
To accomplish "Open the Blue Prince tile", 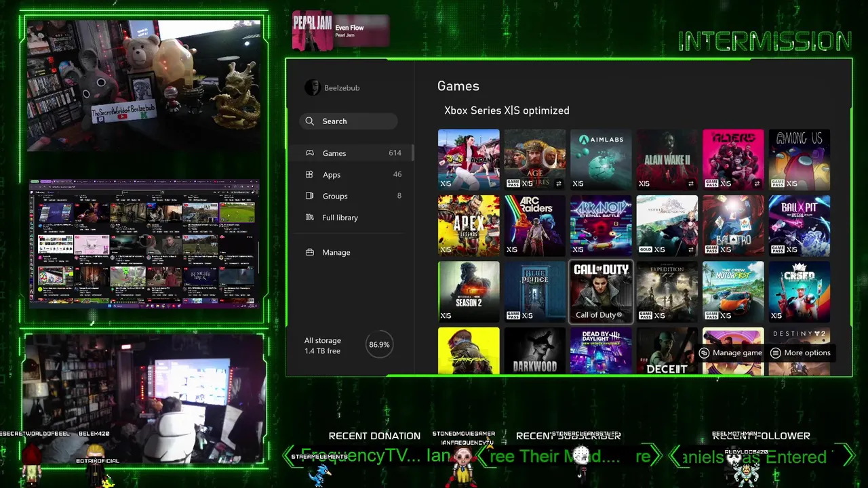I will 535,291.
